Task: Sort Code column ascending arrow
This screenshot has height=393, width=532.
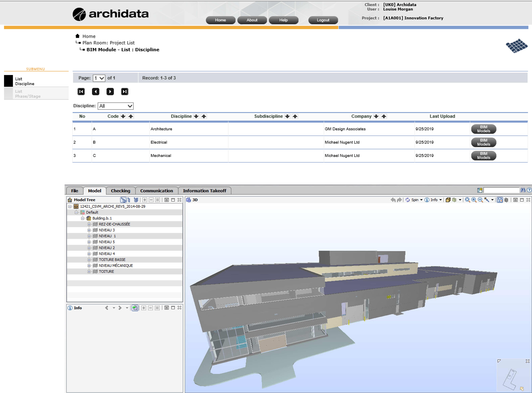Action: click(131, 116)
